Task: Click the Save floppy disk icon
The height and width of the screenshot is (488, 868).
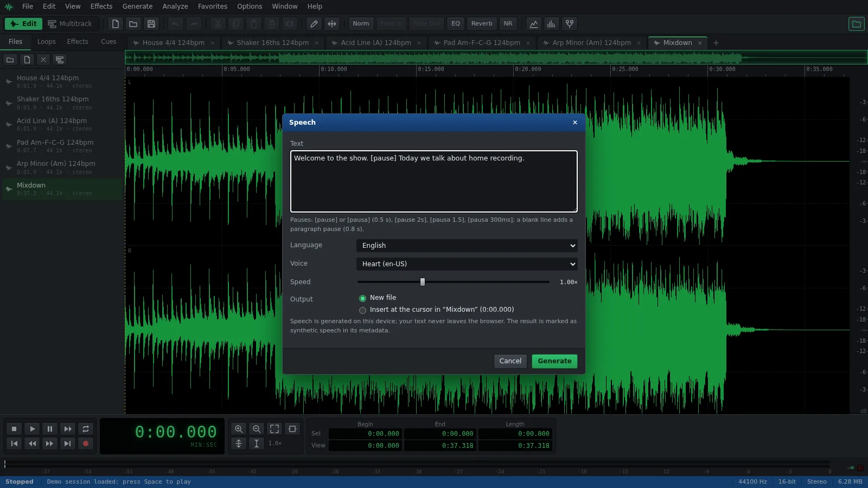Action: [x=151, y=24]
